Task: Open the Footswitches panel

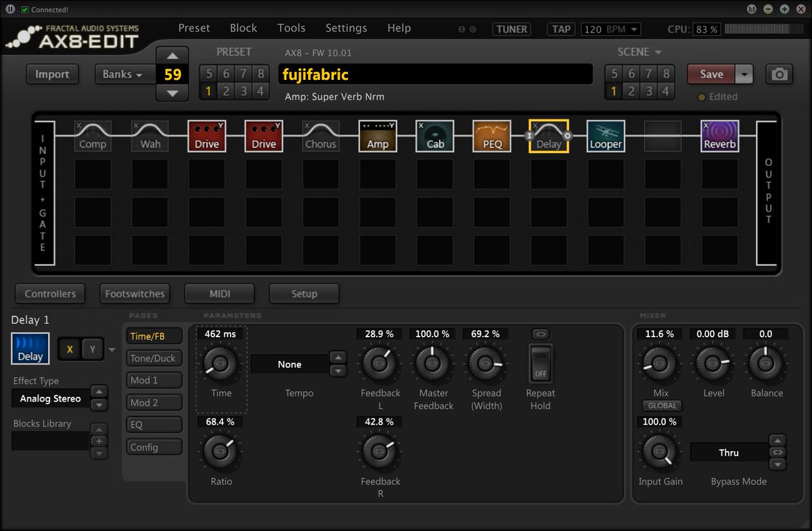Action: tap(135, 294)
